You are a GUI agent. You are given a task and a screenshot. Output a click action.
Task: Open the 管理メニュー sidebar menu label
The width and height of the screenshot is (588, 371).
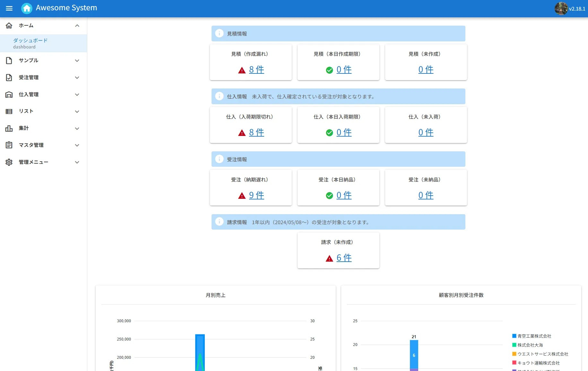tap(33, 162)
